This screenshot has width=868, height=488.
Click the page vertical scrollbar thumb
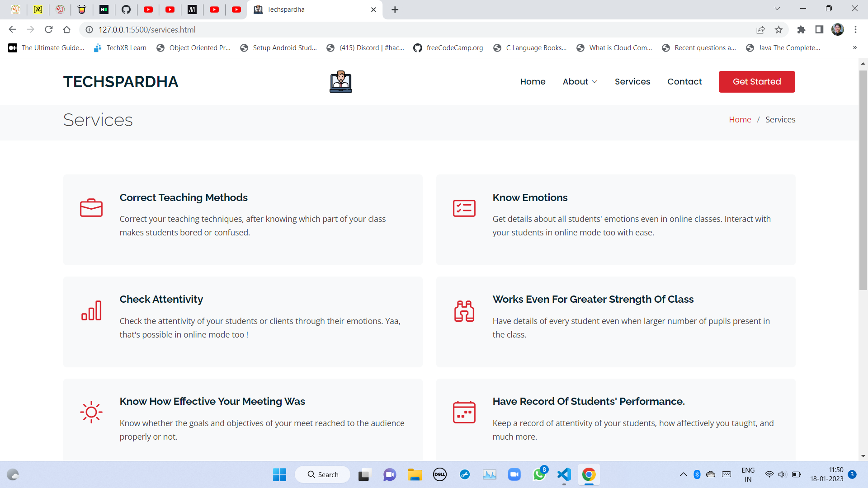pos(863,181)
